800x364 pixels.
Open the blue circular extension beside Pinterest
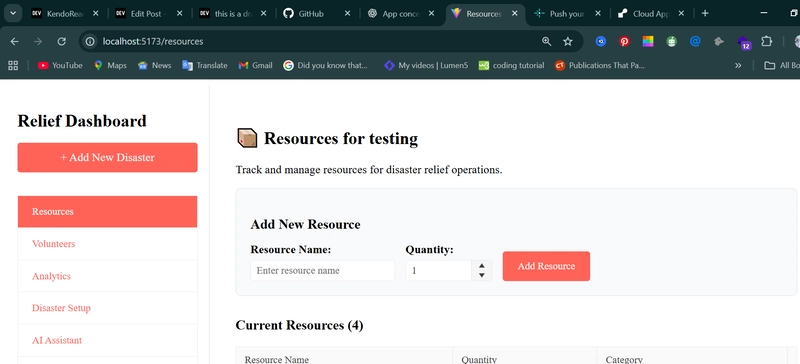(601, 41)
